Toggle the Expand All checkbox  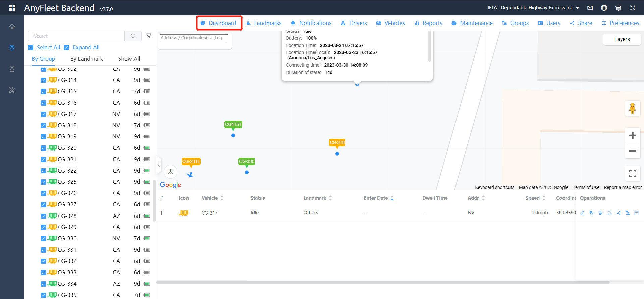click(x=66, y=48)
